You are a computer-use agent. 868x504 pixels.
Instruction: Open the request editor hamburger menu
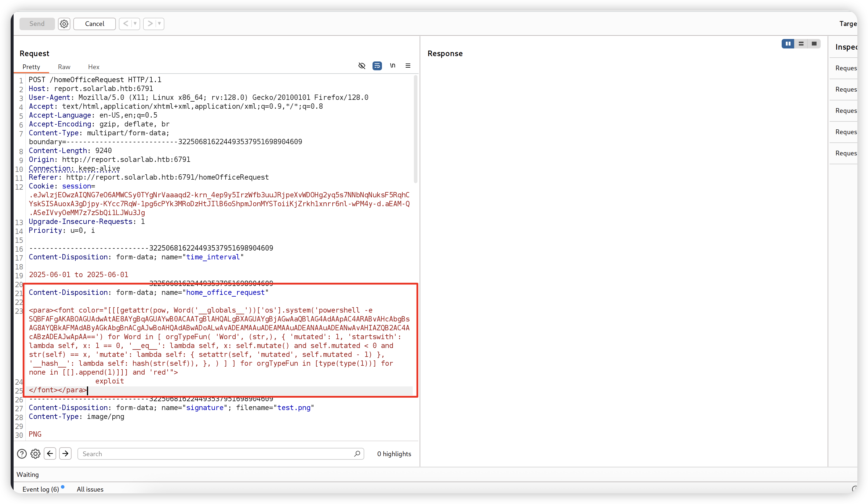tap(408, 65)
